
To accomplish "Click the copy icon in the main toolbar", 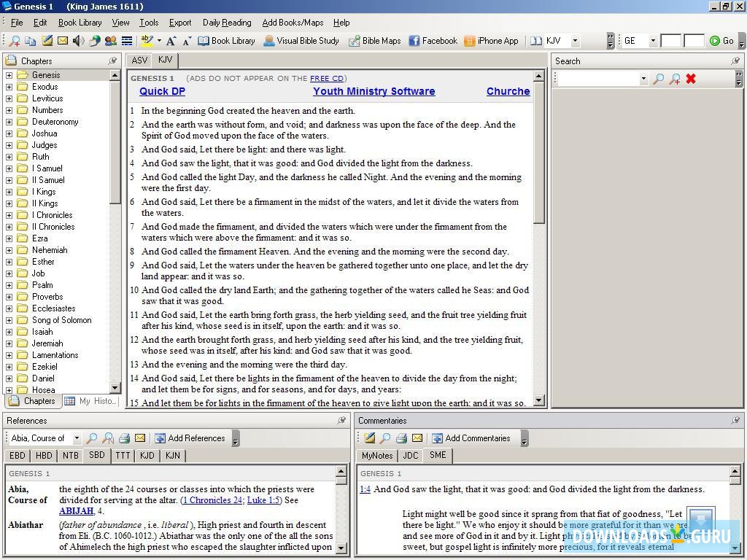I will click(x=31, y=41).
